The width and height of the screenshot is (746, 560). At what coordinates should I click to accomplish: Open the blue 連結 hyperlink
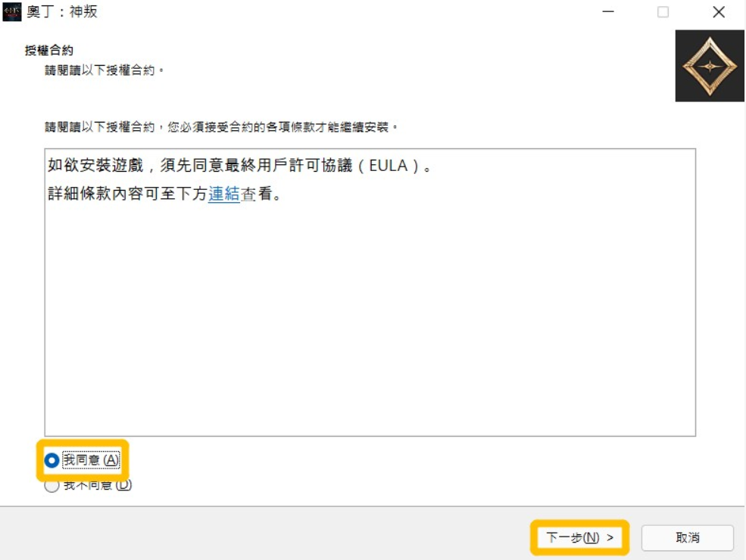[x=224, y=194]
